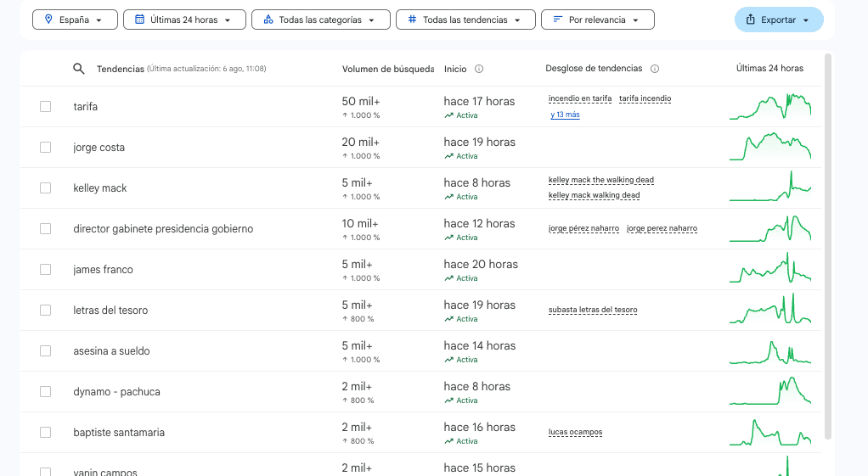868x476 pixels.
Task: Open the james franco trend term
Action: tap(103, 270)
